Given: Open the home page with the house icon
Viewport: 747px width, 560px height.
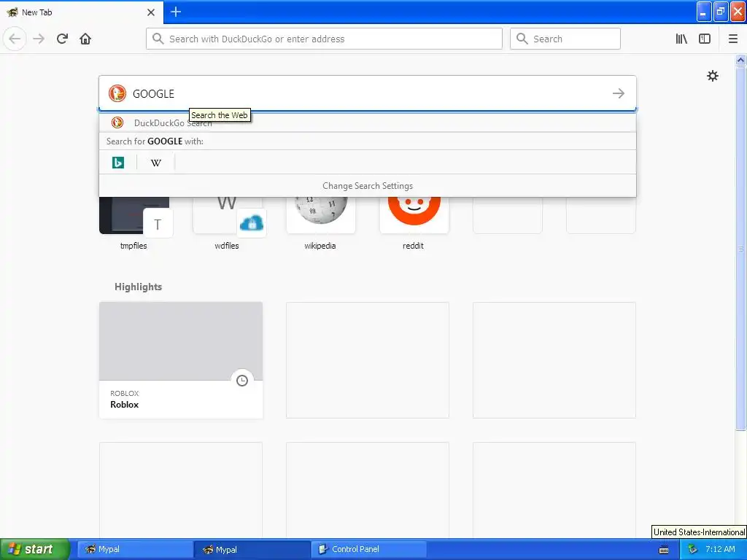Looking at the screenshot, I should click(85, 39).
